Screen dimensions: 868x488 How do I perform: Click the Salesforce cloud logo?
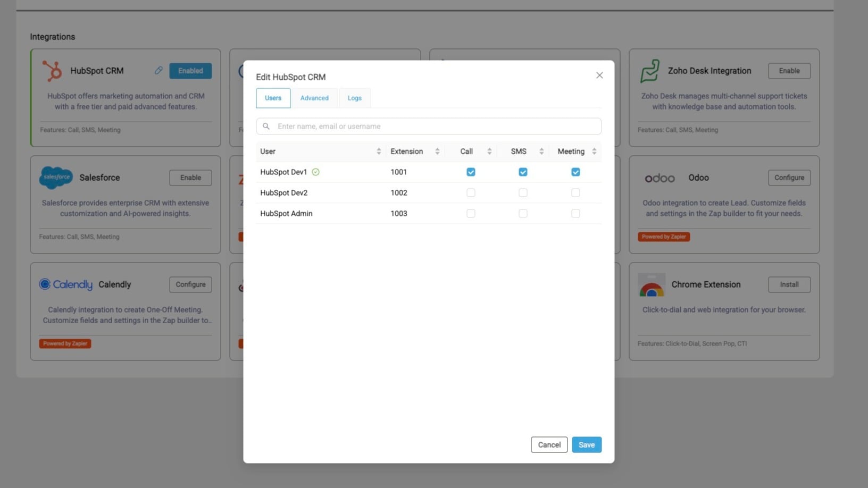pyautogui.click(x=56, y=178)
